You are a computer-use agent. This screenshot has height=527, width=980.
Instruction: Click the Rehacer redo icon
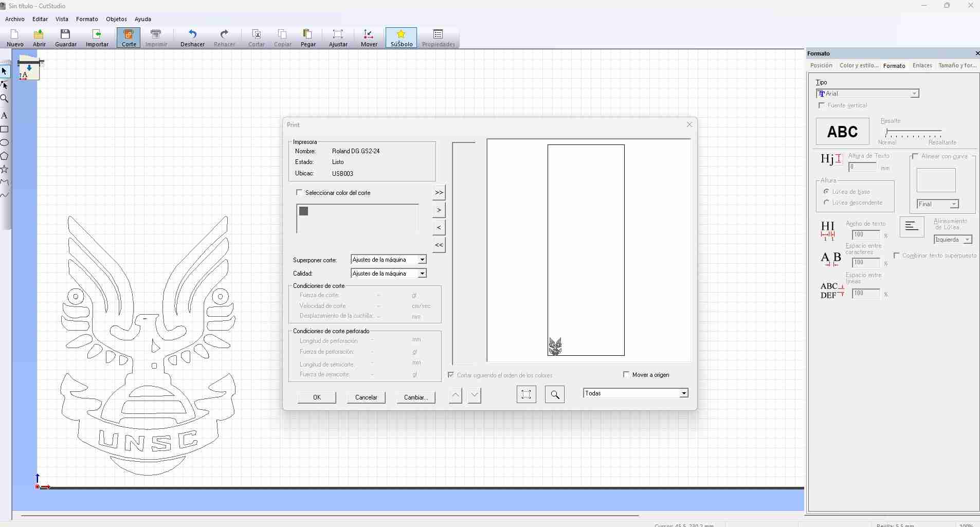(x=224, y=38)
